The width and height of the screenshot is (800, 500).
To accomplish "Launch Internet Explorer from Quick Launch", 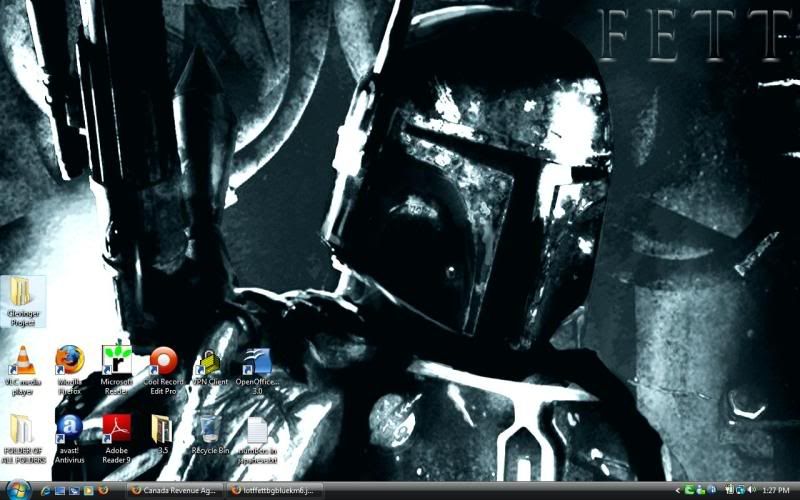I will (45, 491).
